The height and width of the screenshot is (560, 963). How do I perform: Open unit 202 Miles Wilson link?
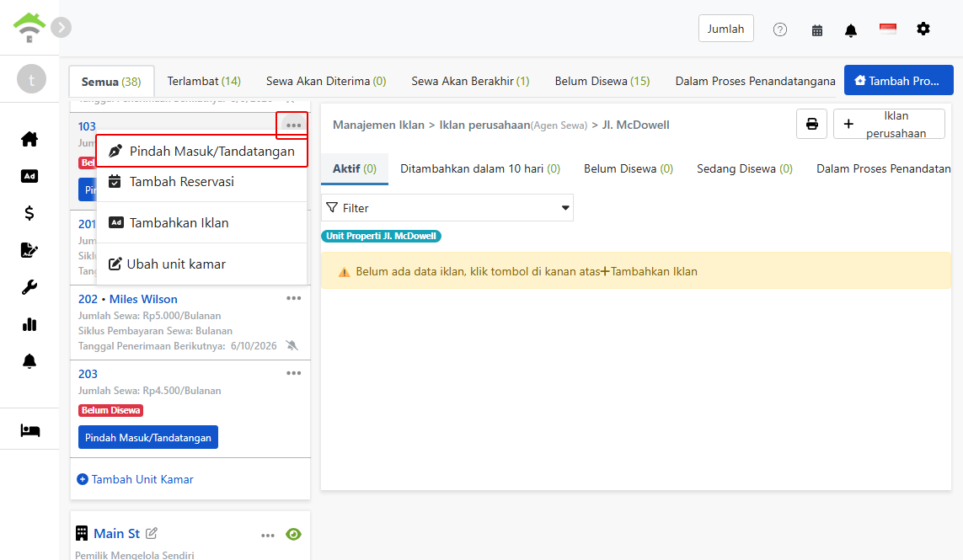[x=128, y=299]
